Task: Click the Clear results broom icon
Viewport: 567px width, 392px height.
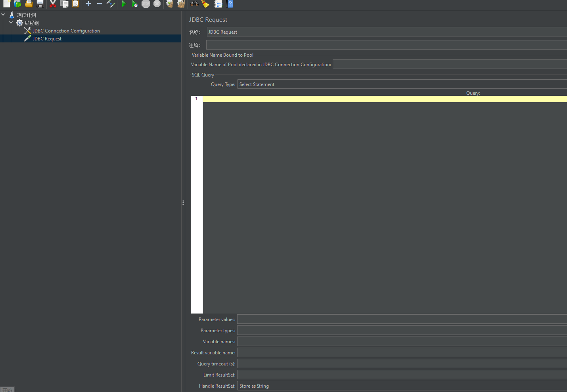Action: click(170, 4)
